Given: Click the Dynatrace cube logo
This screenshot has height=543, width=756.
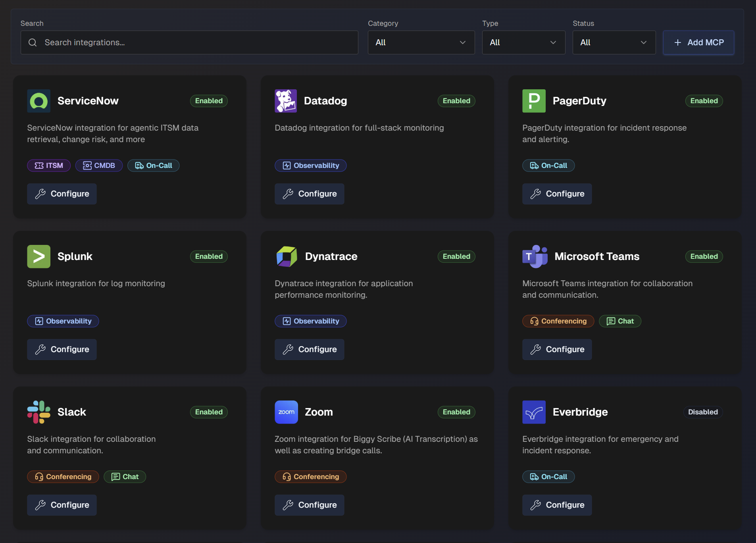Looking at the screenshot, I should [x=286, y=256].
